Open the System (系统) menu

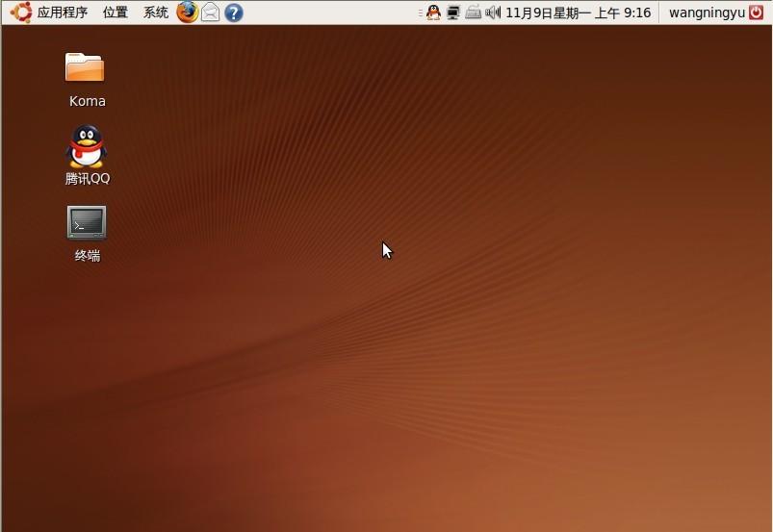coord(156,13)
